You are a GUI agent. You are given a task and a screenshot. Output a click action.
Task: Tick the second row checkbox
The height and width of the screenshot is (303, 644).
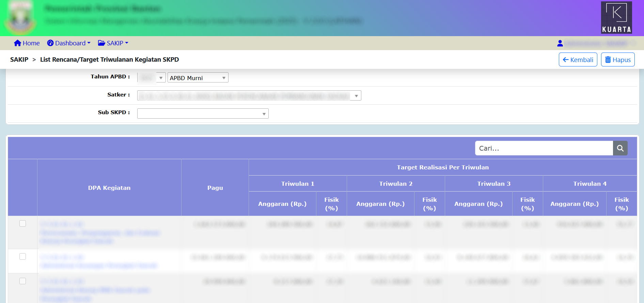pos(23,257)
